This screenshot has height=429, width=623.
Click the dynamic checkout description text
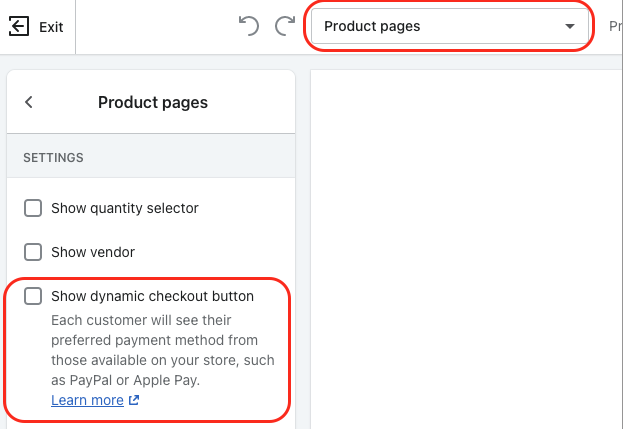point(162,350)
